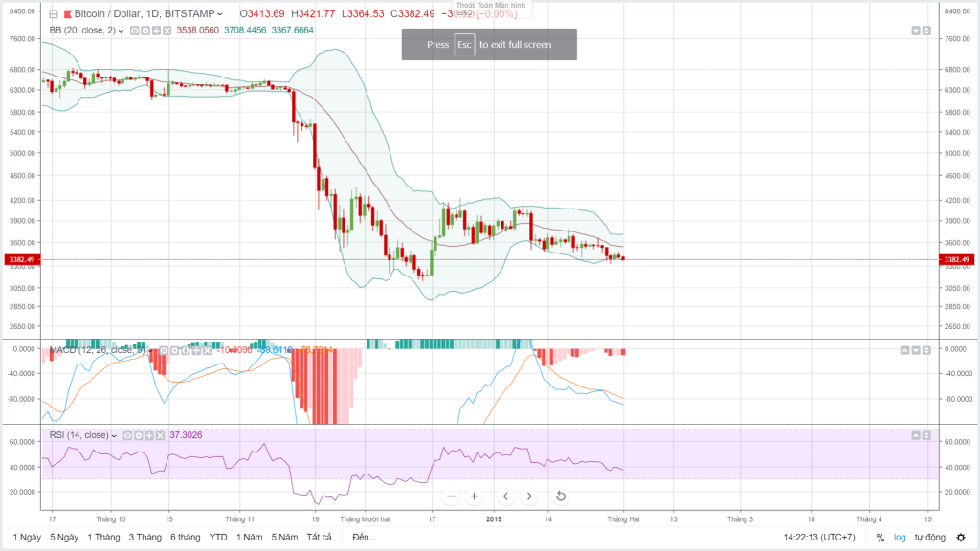Select the 1 Tháng time range
Image resolution: width=980 pixels, height=551 pixels.
click(x=103, y=538)
